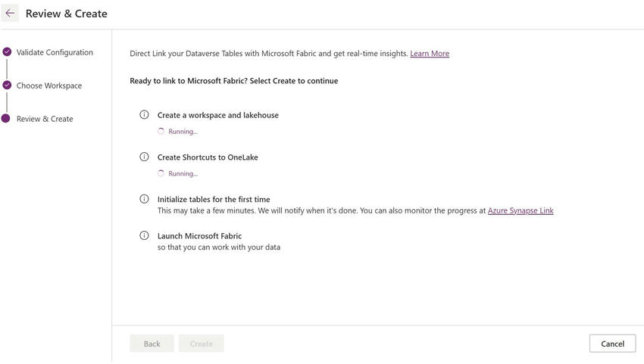The width and height of the screenshot is (644, 364).
Task: Click the Initialize tables for the first time heading
Action: pyautogui.click(x=214, y=200)
